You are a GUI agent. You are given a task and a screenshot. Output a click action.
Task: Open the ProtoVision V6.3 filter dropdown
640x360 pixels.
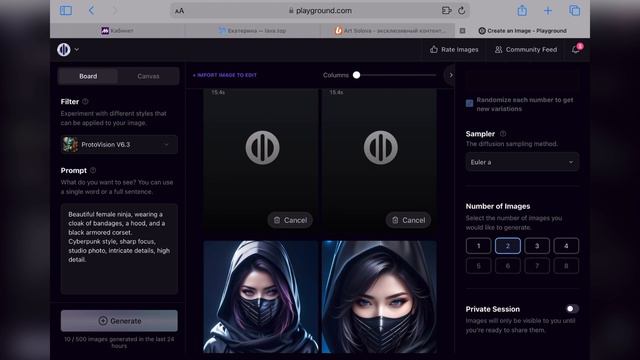[x=119, y=144]
